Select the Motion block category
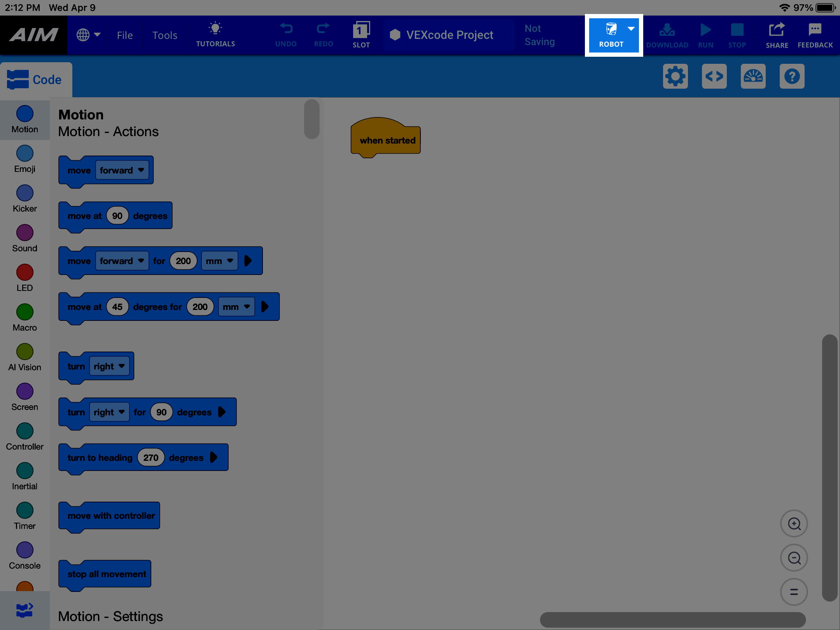This screenshot has width=840, height=630. click(24, 120)
